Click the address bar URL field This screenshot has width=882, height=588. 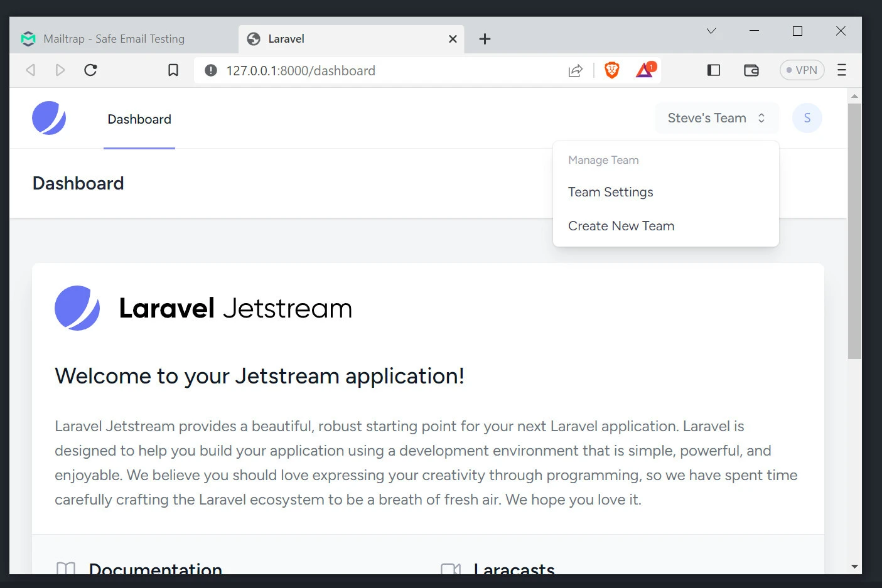pos(377,71)
